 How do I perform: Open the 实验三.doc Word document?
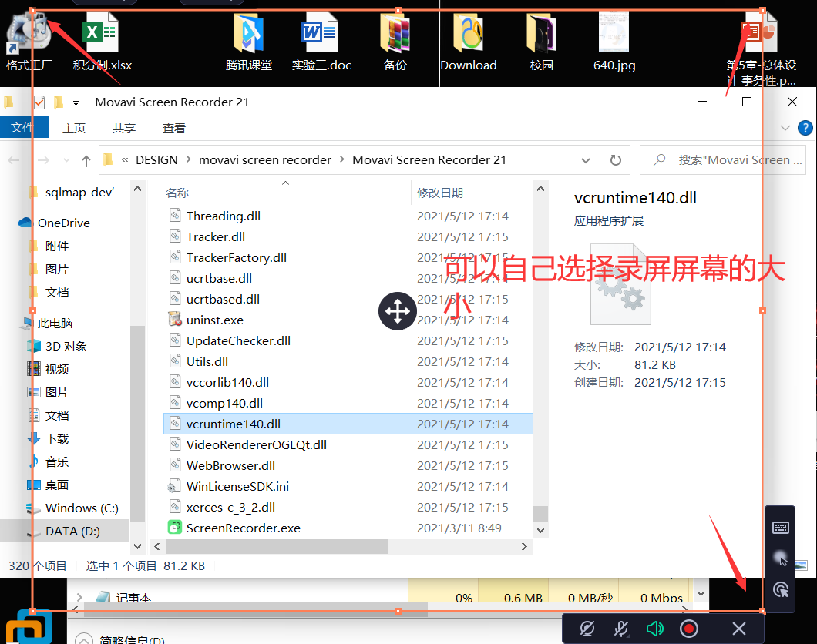pyautogui.click(x=321, y=42)
